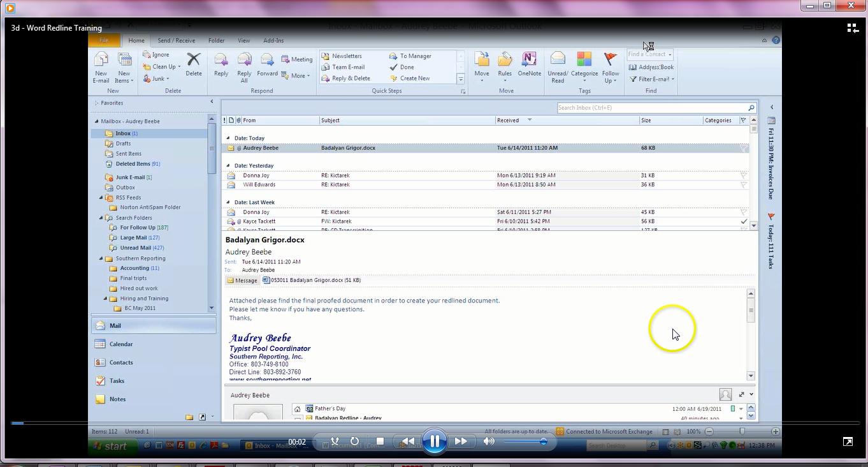Open Junk dropdown menu

[156, 78]
